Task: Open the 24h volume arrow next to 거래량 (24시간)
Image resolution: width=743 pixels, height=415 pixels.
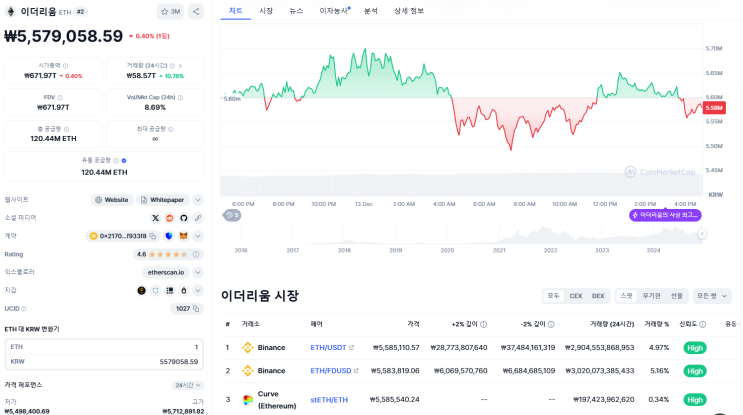Action: (x=180, y=66)
